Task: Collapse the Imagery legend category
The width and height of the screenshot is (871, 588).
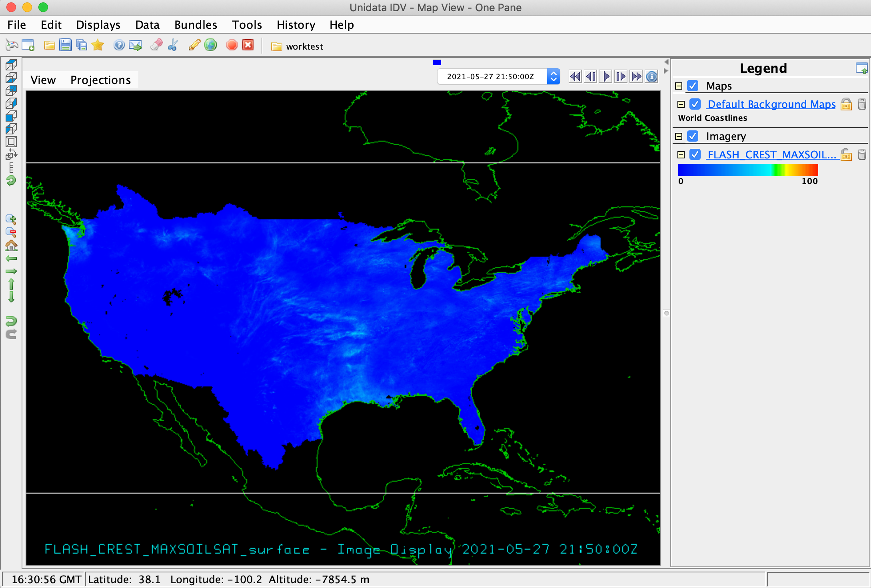Action: [x=679, y=136]
